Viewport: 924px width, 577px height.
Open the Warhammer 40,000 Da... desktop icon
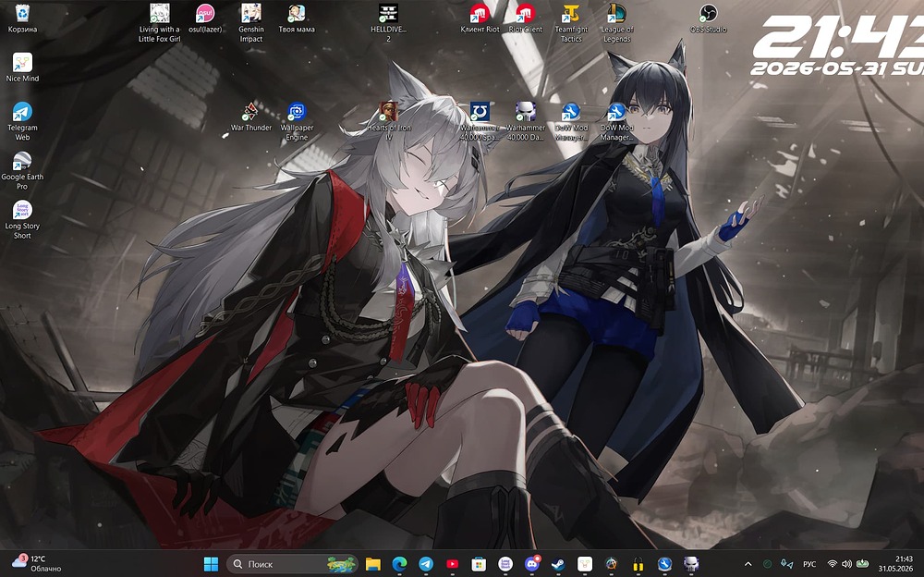pyautogui.click(x=525, y=121)
